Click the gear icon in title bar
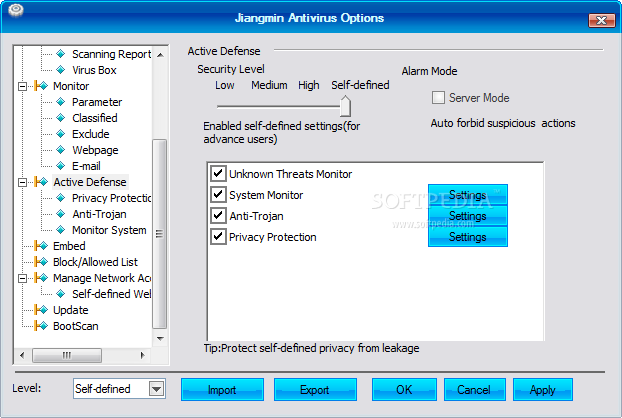The height and width of the screenshot is (418, 622). point(15,10)
